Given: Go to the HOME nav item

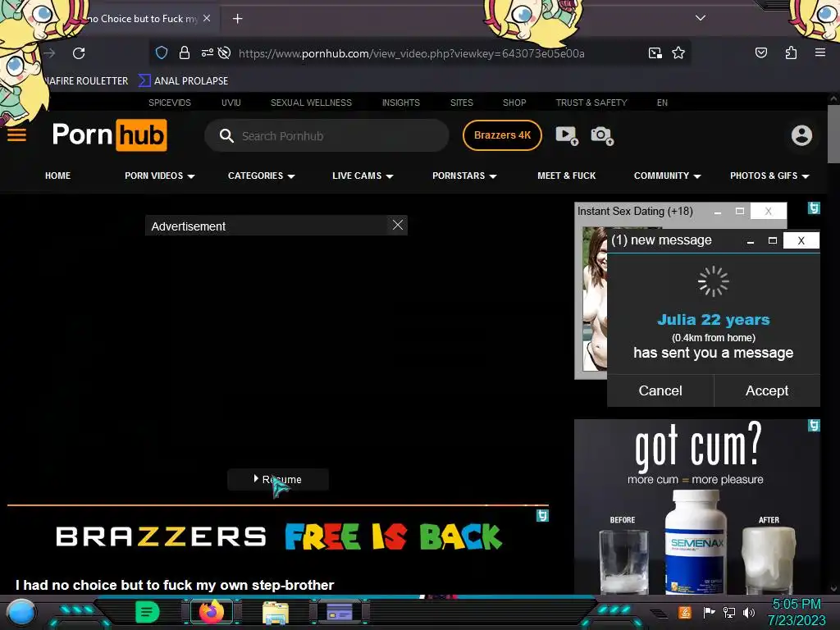Looking at the screenshot, I should click(58, 176).
